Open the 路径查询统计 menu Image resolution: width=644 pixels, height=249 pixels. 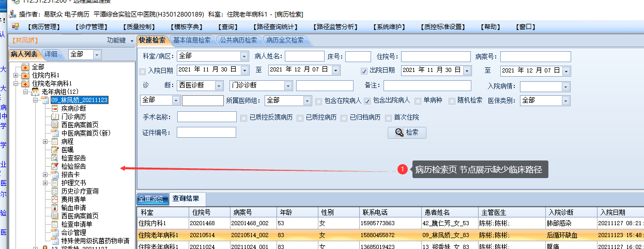(277, 27)
